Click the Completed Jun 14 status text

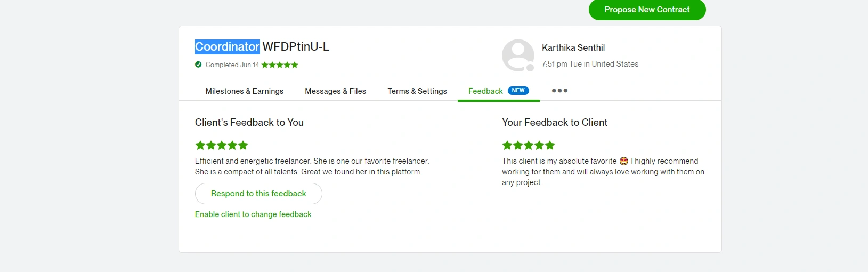tap(232, 65)
